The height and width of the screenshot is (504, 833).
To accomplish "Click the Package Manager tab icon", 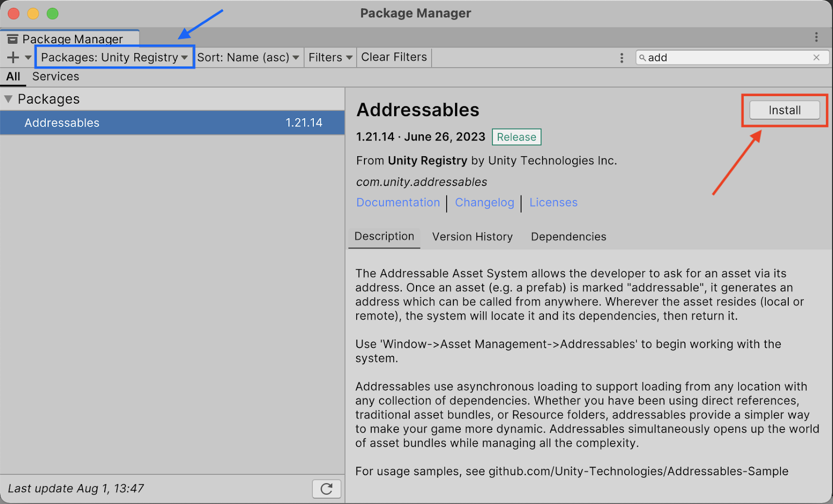I will [12, 40].
